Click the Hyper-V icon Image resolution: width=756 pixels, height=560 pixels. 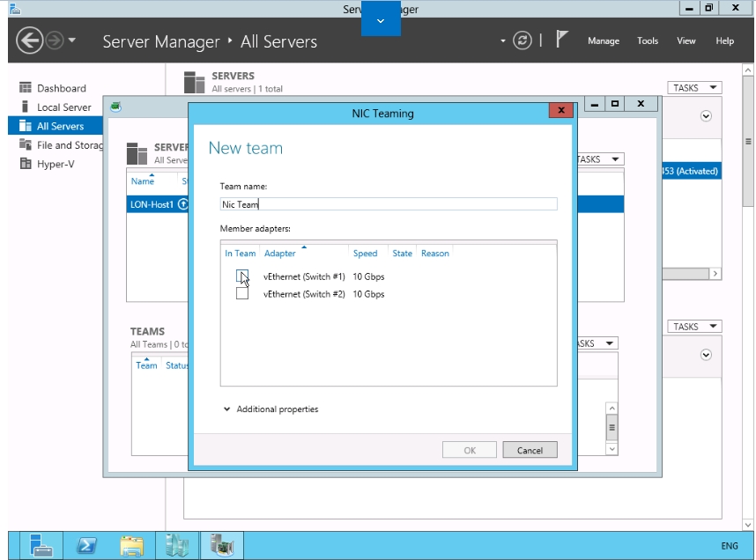tap(25, 164)
